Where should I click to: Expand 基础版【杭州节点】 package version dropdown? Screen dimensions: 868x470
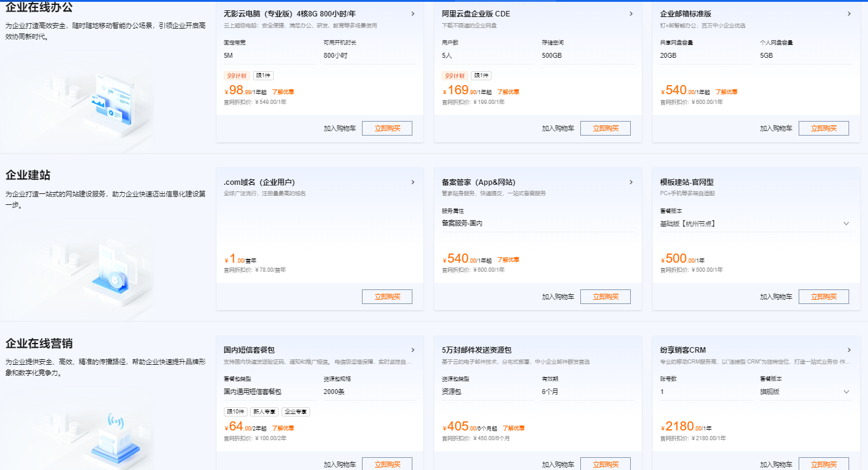click(x=756, y=224)
